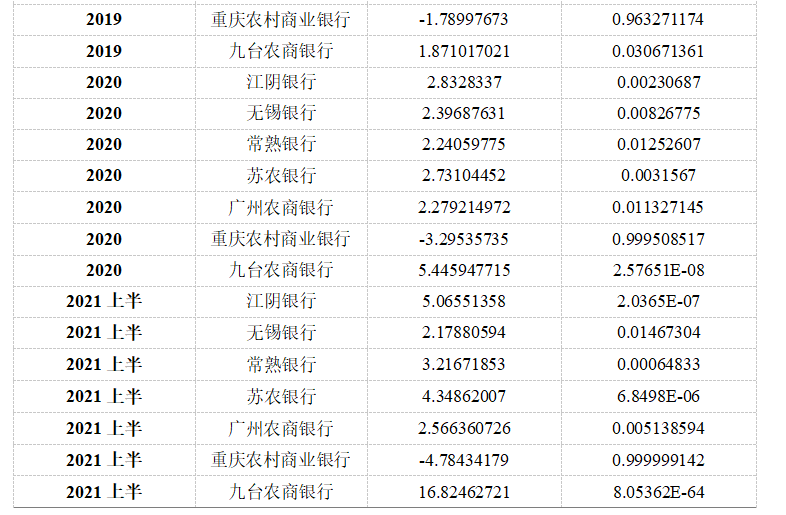Click year 2019 beside 重庆农村商业银行
This screenshot has width=786, height=515.
104,20
